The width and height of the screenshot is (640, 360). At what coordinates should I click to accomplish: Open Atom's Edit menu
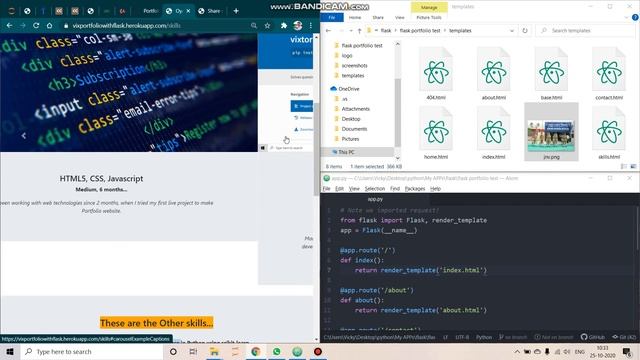click(x=339, y=189)
